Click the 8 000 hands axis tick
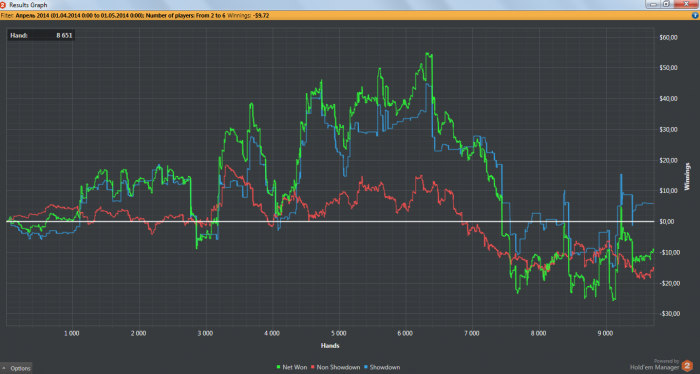Screen dimensions: 700x374 539,333
